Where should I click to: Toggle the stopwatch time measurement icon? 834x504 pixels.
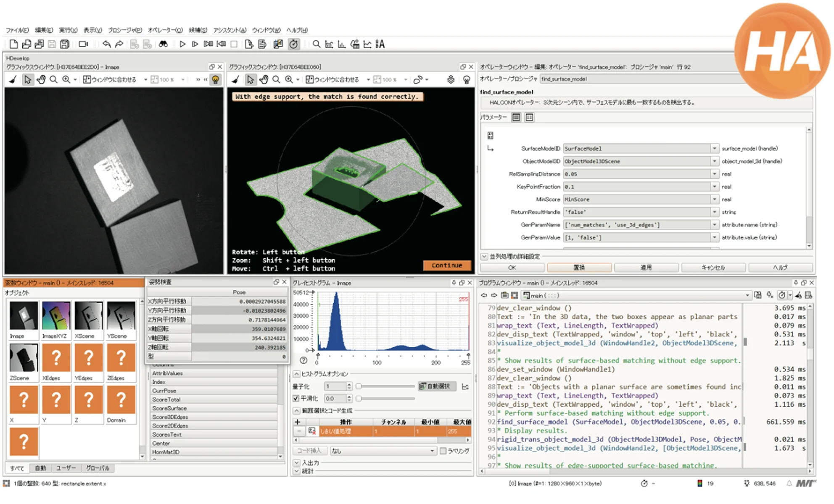pos(293,44)
